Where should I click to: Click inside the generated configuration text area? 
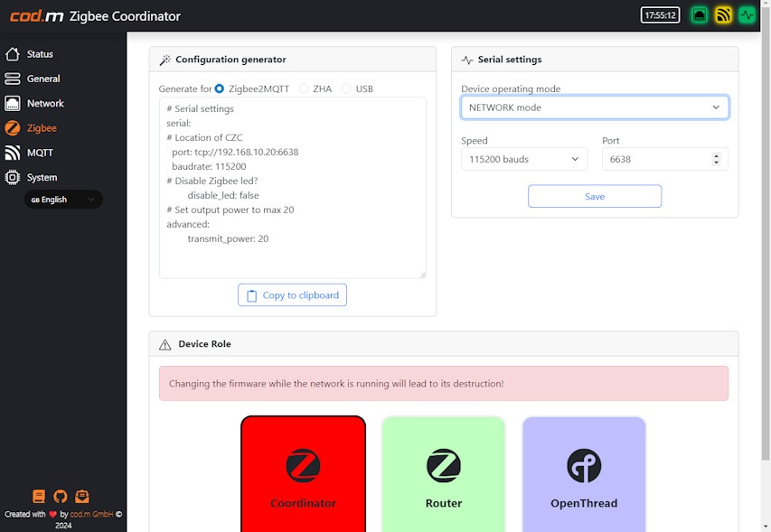[292, 188]
